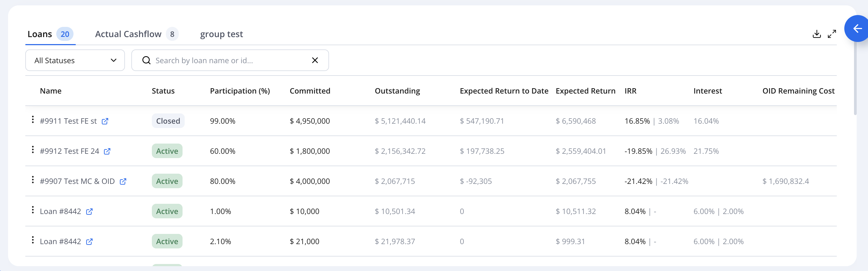
Task: Open external link for #9907 Test MC & OID
Action: [123, 181]
